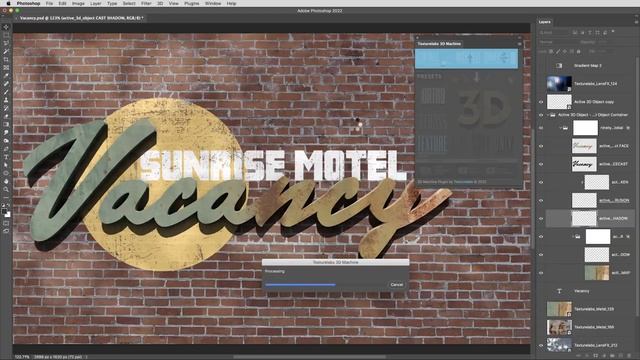Show the Texturelabs_LensFX_124 layer

[x=541, y=84]
